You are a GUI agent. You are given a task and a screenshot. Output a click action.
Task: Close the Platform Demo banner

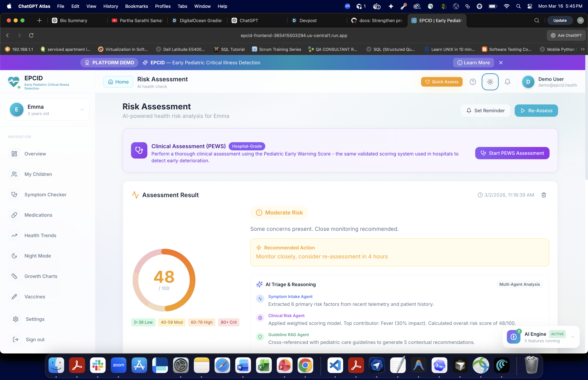tap(501, 63)
